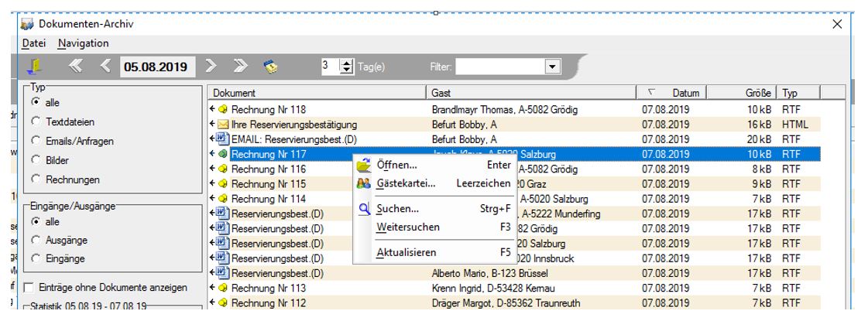Open the Datei menu
Screen dimensions: 868x328
(34, 43)
